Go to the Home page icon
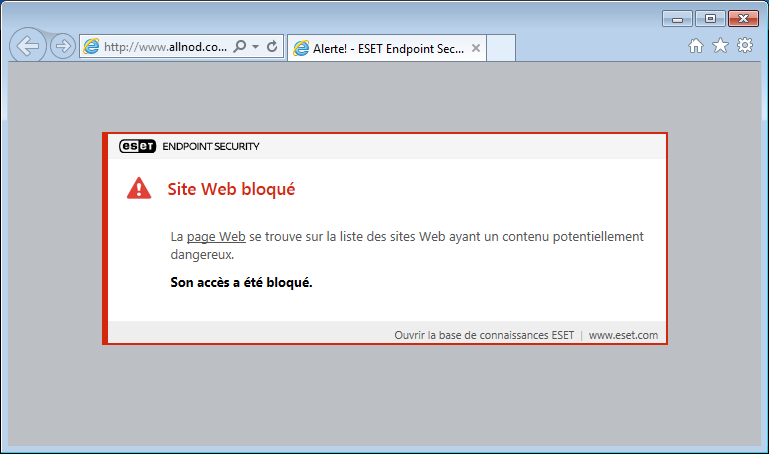The width and height of the screenshot is (769, 454). point(695,46)
